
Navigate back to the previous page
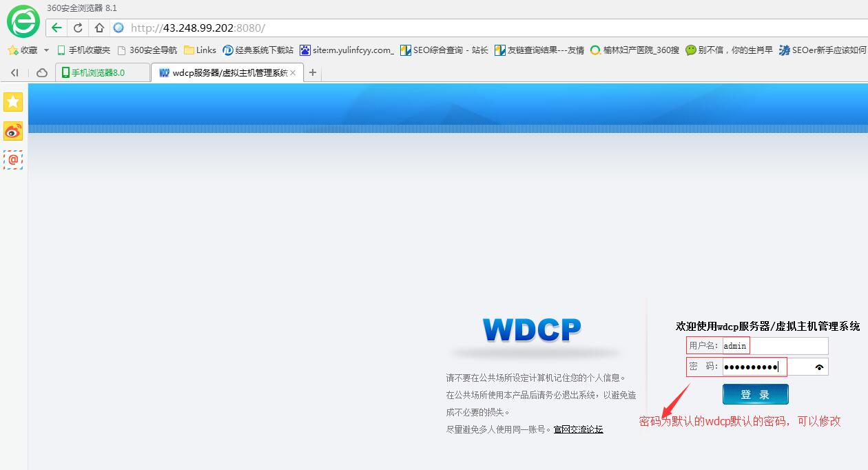[x=56, y=28]
